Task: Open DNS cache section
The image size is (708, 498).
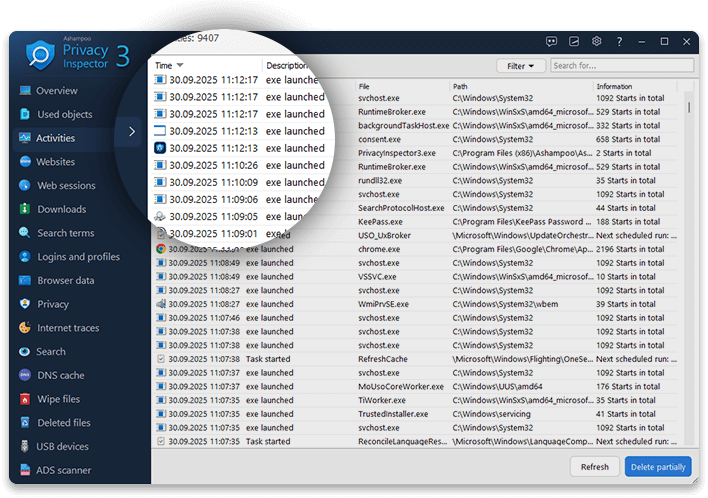Action: [60, 375]
